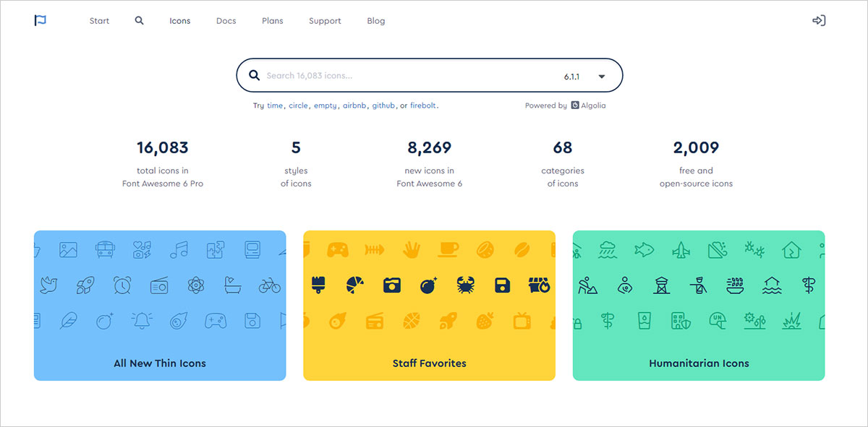
Task: Click the bathtub icon in the blue card
Action: tap(234, 285)
